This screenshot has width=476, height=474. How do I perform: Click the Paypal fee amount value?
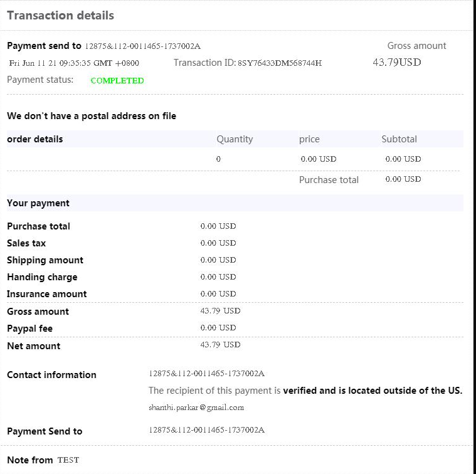(x=218, y=328)
